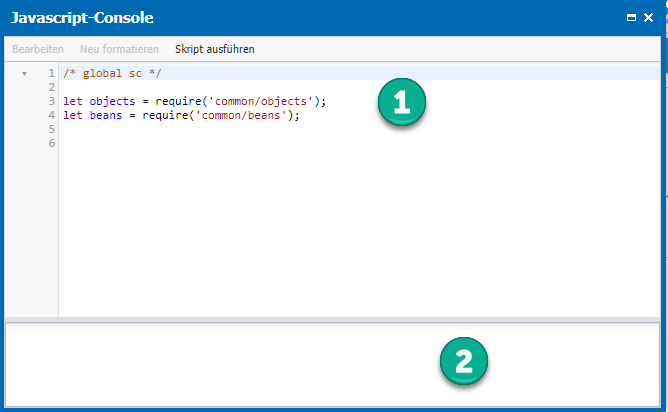Click the 'common/objects' string literal
Viewport: 668px width, 412px height.
tap(261, 101)
